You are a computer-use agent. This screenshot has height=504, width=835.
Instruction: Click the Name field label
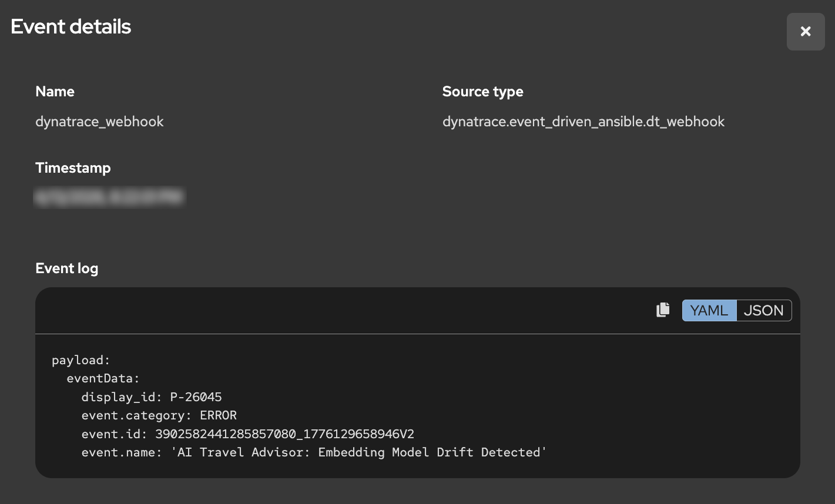(55, 92)
